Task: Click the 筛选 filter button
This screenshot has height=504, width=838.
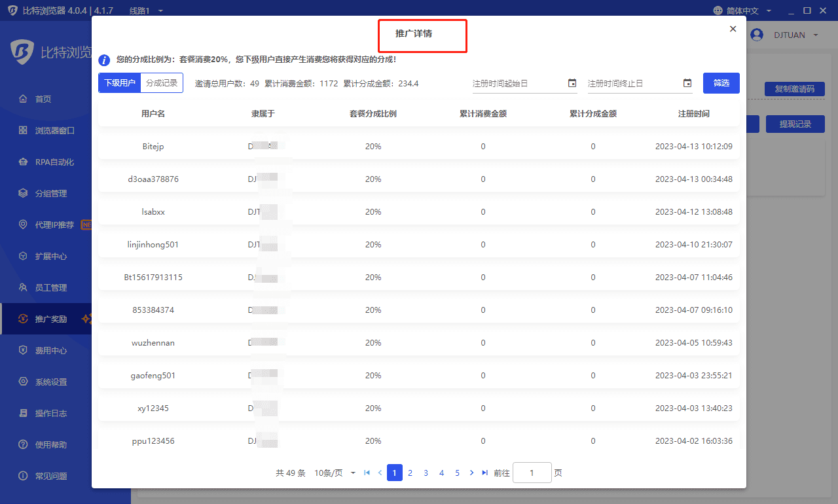Action: pos(721,83)
